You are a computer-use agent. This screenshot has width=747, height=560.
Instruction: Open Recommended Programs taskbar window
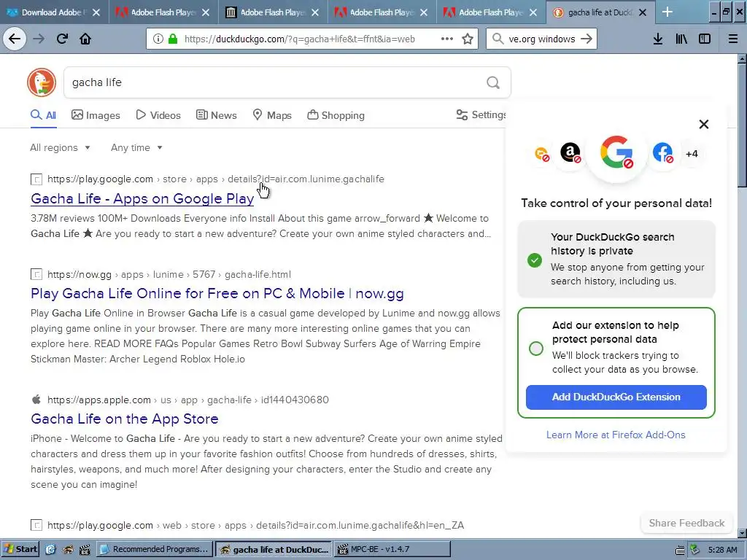pyautogui.click(x=155, y=549)
